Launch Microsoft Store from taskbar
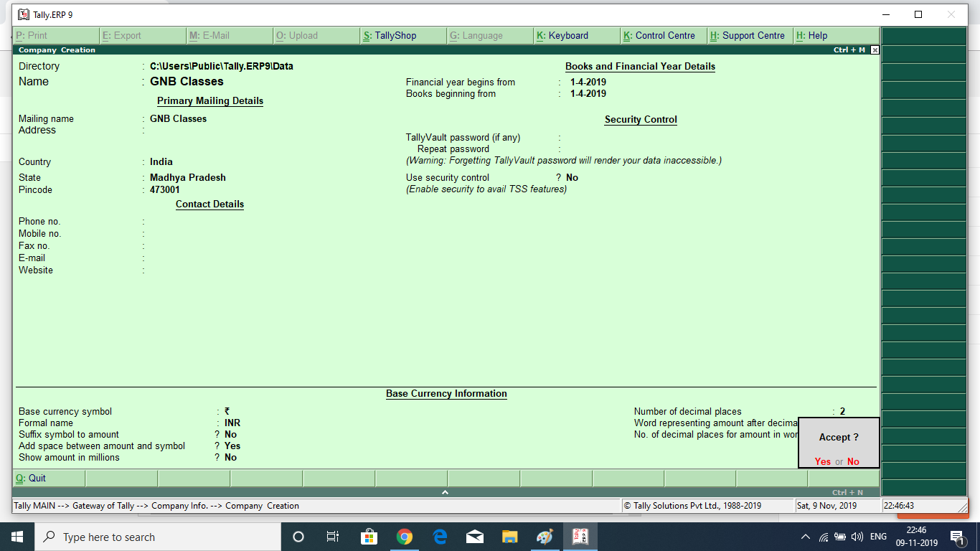Image resolution: width=980 pixels, height=551 pixels. pyautogui.click(x=369, y=537)
